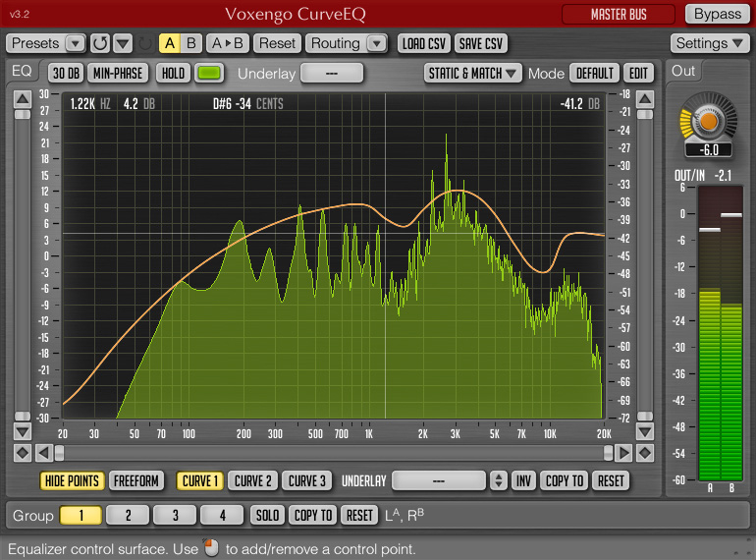Click the undo arrow icon beside Presets
Viewport: 756px width, 560px height.
[100, 43]
